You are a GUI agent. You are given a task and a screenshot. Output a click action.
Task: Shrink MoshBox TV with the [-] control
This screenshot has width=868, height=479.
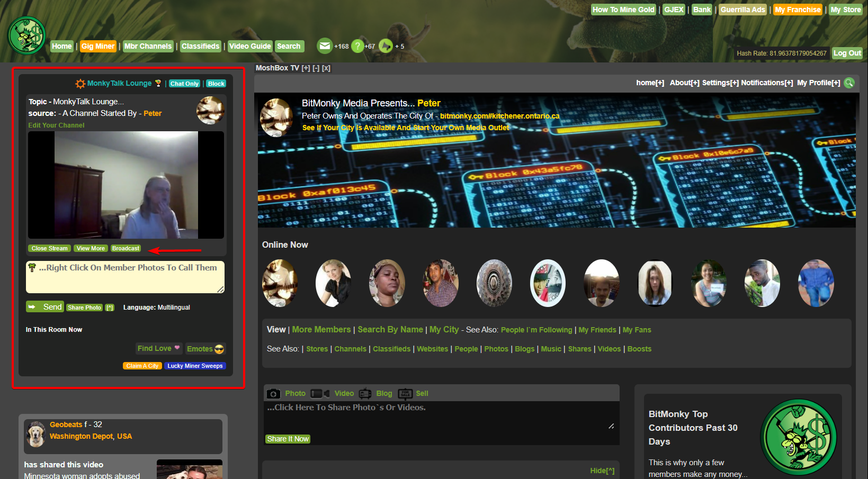click(316, 68)
